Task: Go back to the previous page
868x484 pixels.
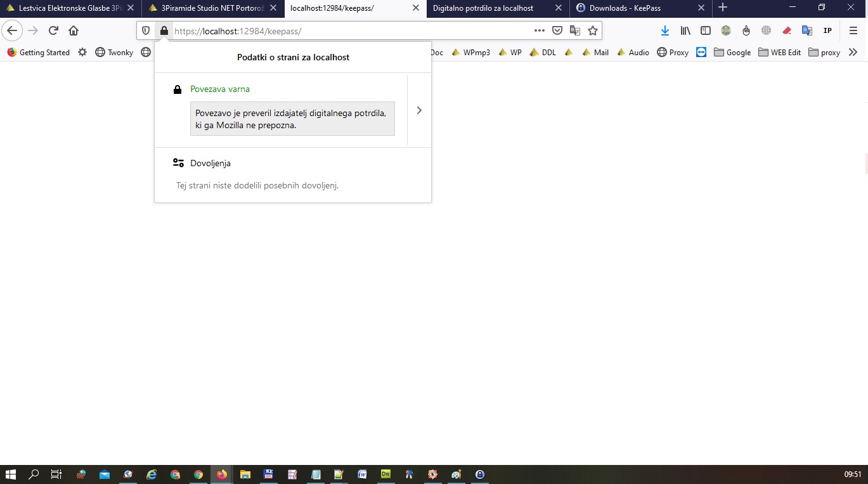Action: (x=12, y=30)
